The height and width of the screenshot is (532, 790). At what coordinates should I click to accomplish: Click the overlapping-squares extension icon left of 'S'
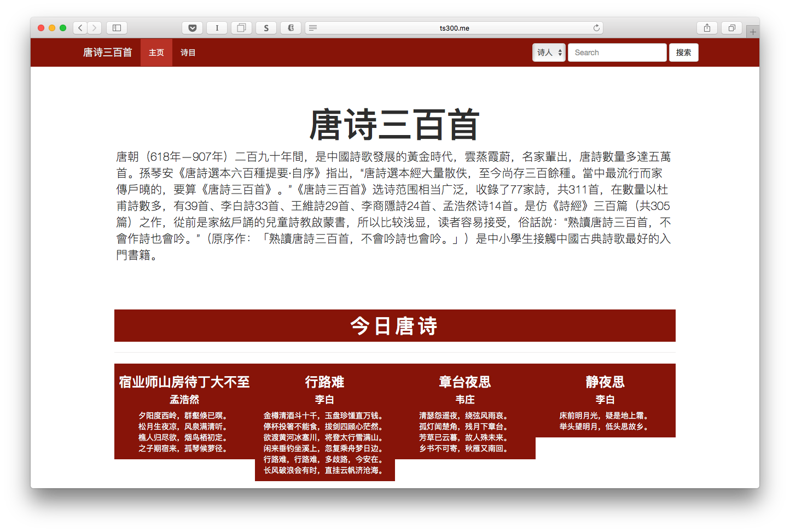pos(241,28)
